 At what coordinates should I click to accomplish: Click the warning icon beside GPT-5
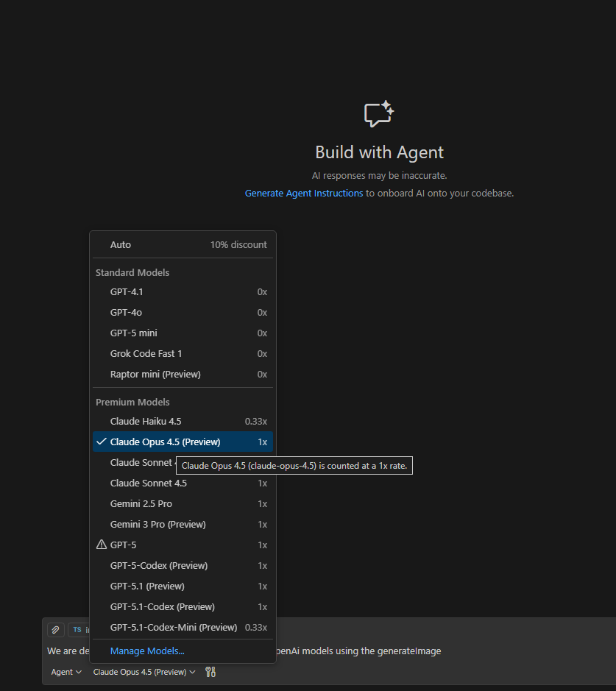tap(102, 545)
